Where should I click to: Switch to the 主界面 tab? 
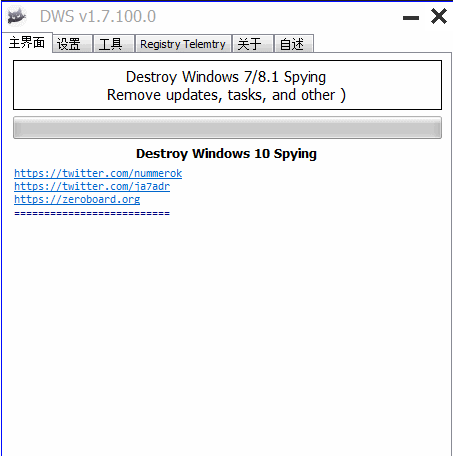click(x=27, y=43)
